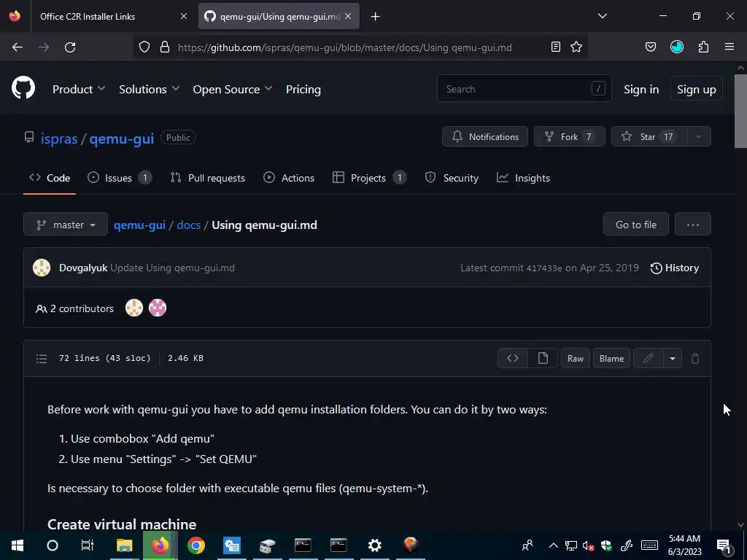Open the docs folder breadcrumb
747x560 pixels.
click(x=189, y=225)
